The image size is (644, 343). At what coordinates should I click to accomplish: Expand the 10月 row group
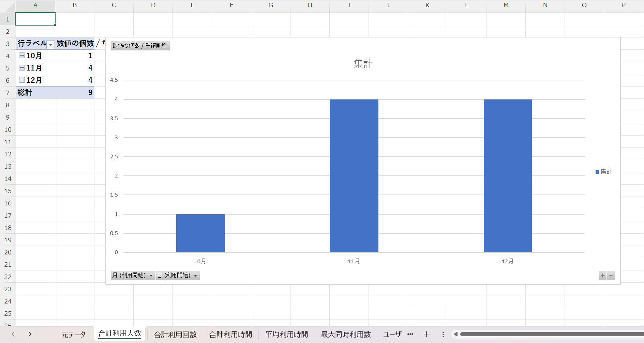tap(22, 56)
